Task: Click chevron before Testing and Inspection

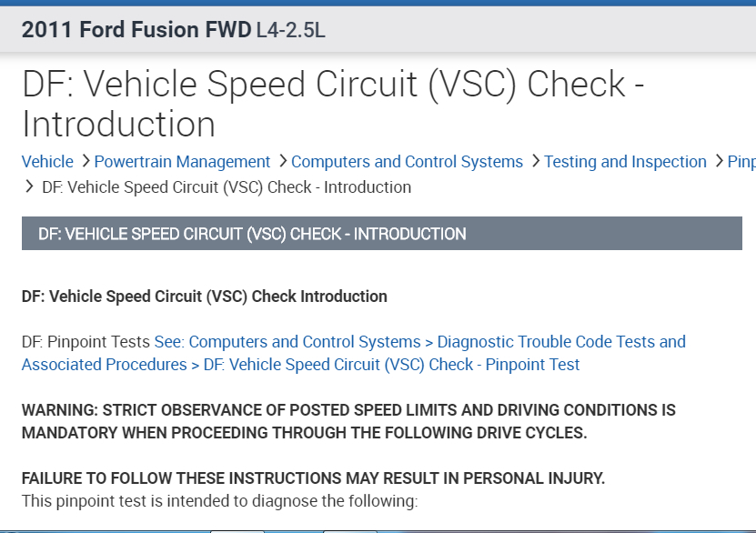Action: tap(535, 161)
